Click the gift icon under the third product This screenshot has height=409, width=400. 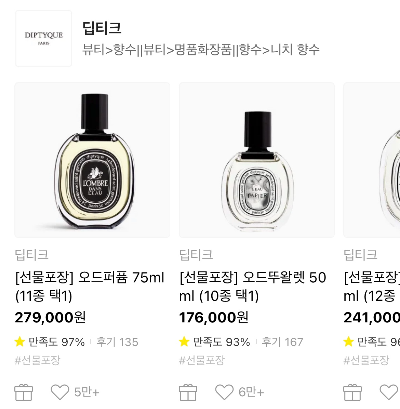pyautogui.click(x=352, y=392)
